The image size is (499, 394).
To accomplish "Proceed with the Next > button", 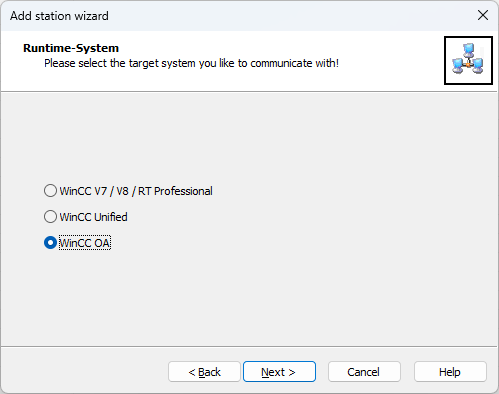I will (x=279, y=372).
